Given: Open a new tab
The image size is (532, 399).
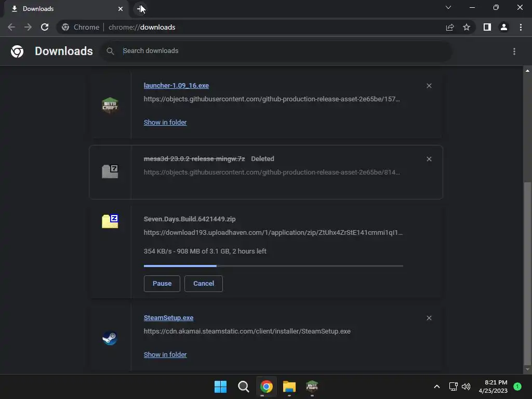Looking at the screenshot, I should [140, 8].
